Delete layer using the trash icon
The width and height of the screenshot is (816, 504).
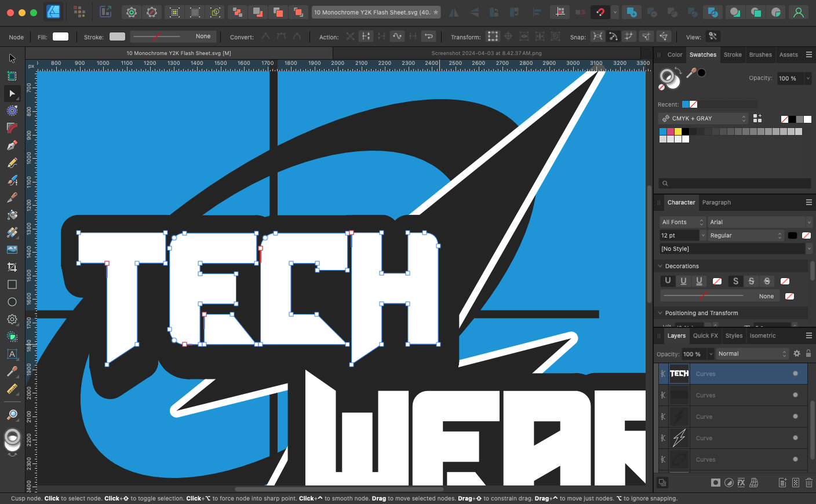pyautogui.click(x=809, y=483)
